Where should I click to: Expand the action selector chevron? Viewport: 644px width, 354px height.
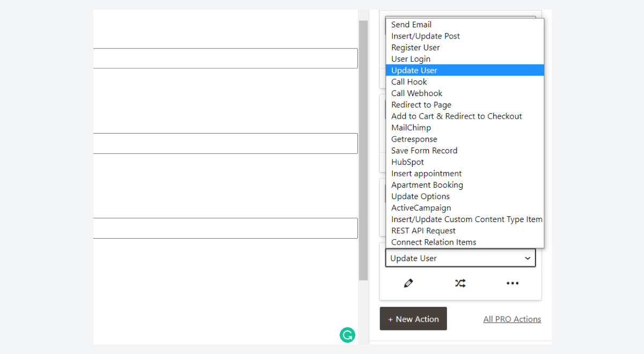click(527, 258)
